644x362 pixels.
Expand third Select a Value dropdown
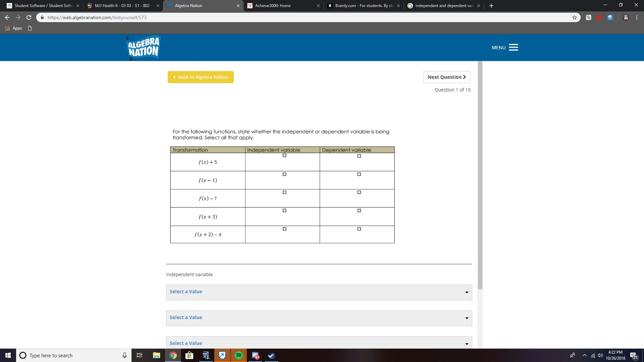(x=319, y=343)
